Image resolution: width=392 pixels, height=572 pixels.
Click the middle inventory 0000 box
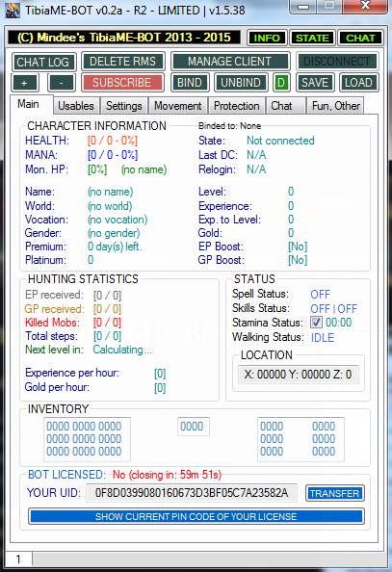(193, 427)
